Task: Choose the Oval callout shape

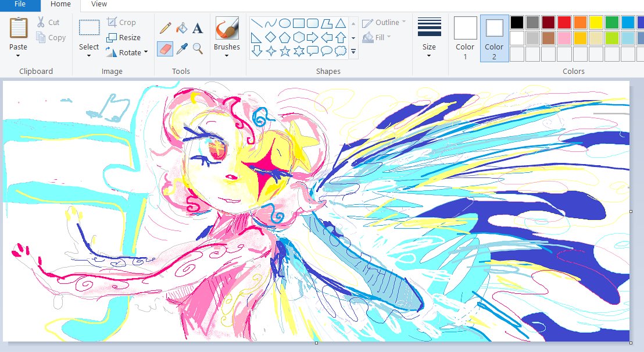Action: [327, 51]
